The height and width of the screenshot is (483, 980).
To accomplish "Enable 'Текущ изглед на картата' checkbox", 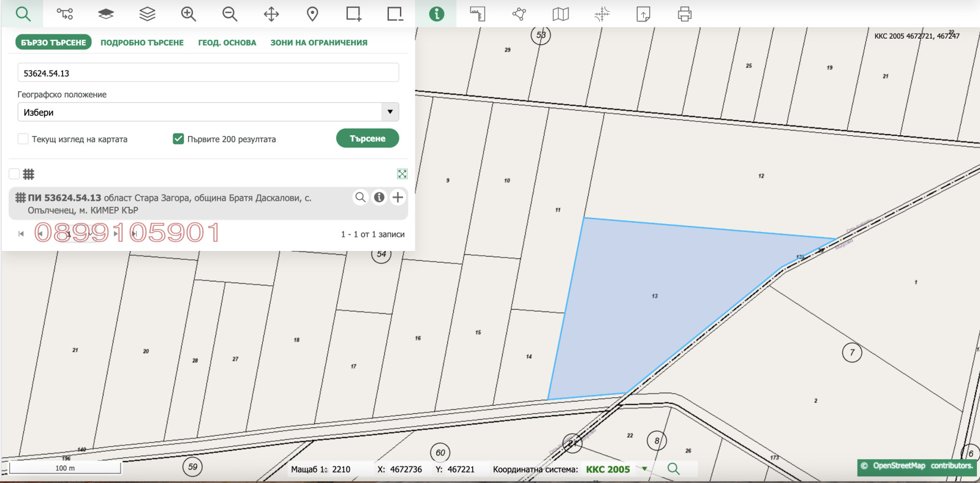I will pos(23,139).
